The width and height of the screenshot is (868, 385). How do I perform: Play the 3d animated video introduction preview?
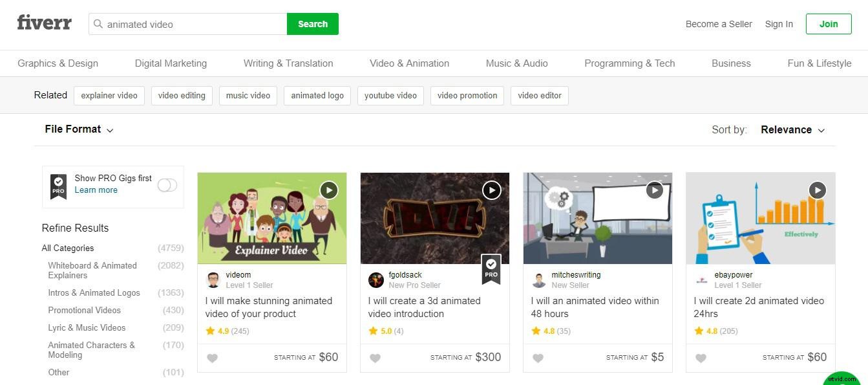pos(491,190)
